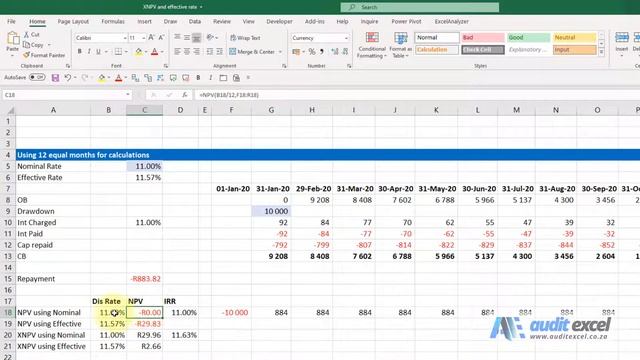Select bottom align in Alignment group

pos(196,38)
